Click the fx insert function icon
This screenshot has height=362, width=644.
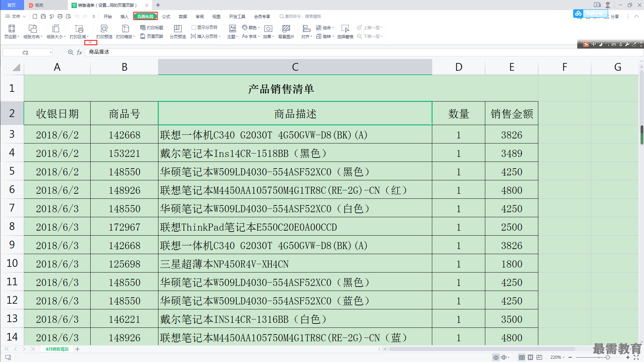point(80,52)
